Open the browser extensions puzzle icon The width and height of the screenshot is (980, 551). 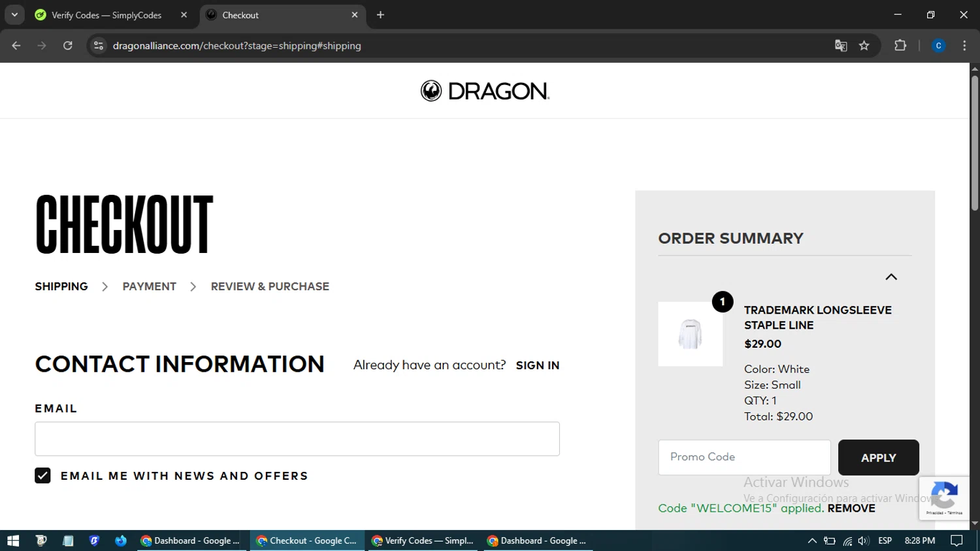pyautogui.click(x=900, y=46)
